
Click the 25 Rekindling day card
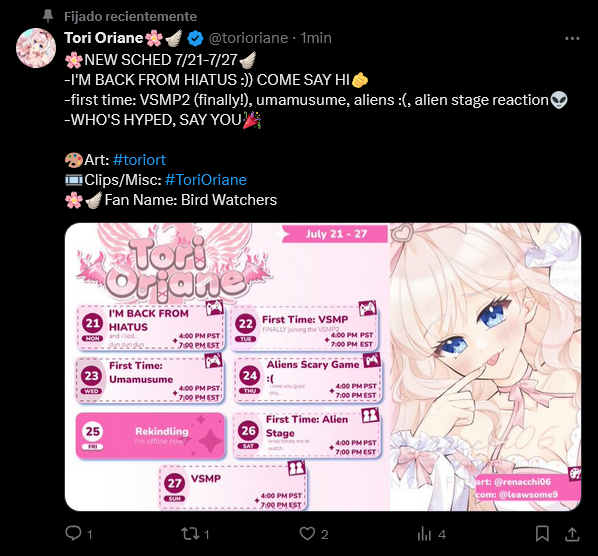coord(150,435)
